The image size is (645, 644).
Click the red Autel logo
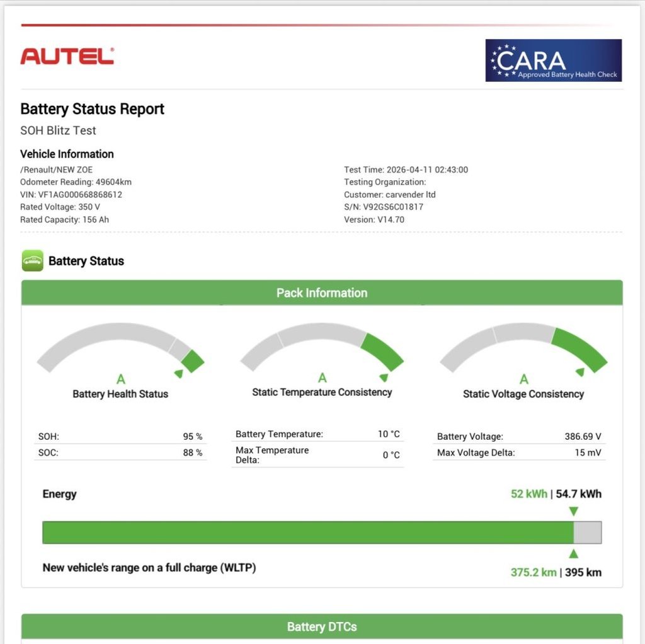pyautogui.click(x=67, y=56)
